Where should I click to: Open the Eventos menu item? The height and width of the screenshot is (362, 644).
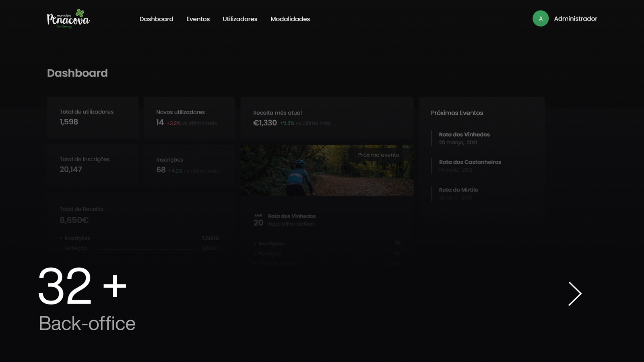[198, 19]
